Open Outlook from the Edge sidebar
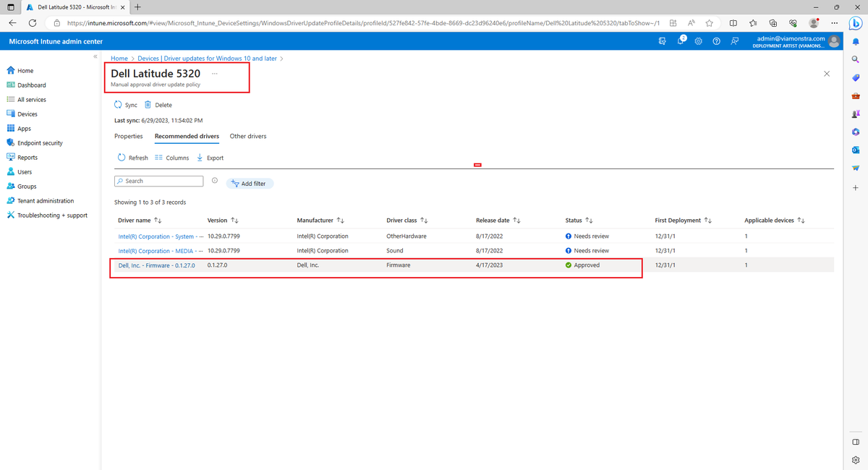This screenshot has width=868, height=470. pyautogui.click(x=856, y=150)
